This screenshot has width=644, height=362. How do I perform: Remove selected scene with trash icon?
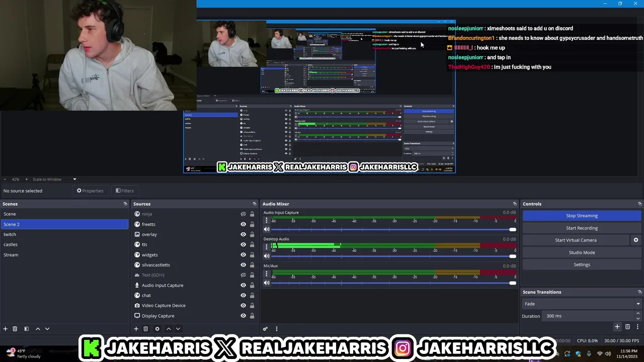point(15,329)
